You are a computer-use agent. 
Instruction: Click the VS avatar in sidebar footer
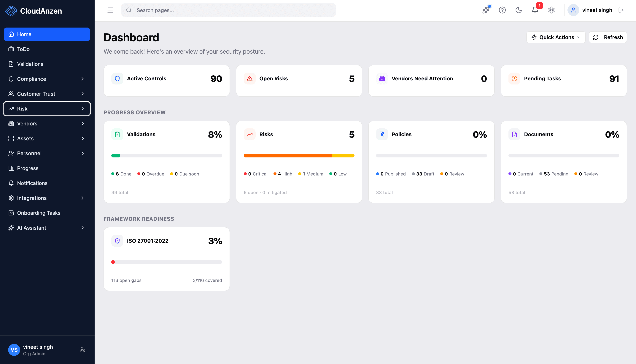[x=14, y=350]
